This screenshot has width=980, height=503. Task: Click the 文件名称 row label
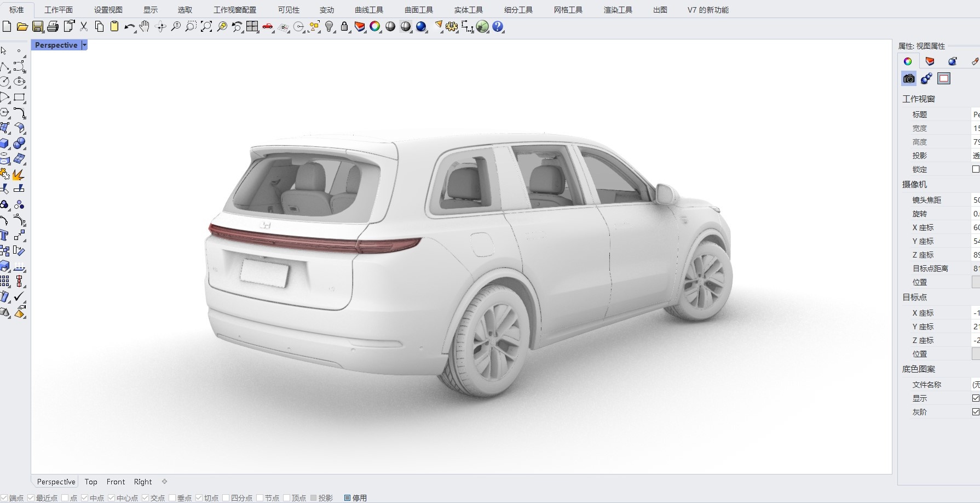[927, 385]
